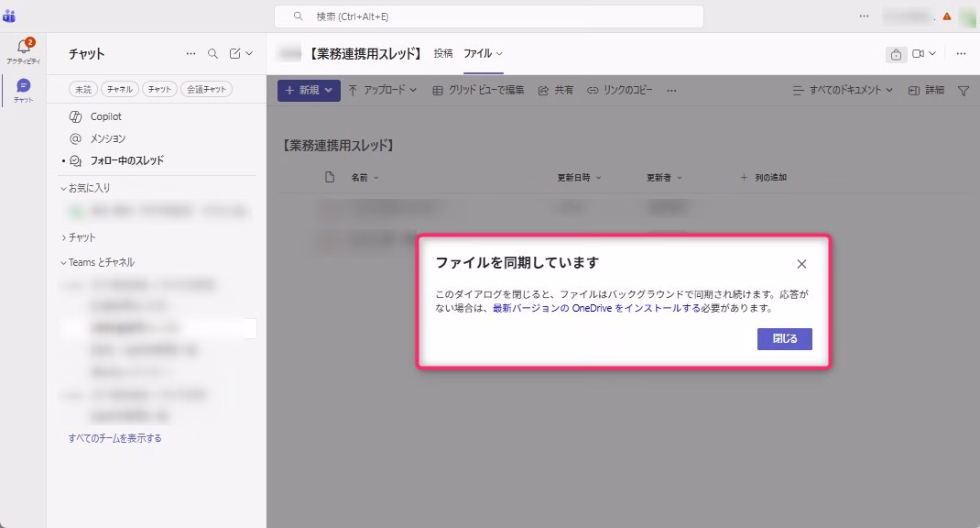The width and height of the screenshot is (980, 528).
Task: Click the search magnifier in chat panel
Action: [212, 54]
